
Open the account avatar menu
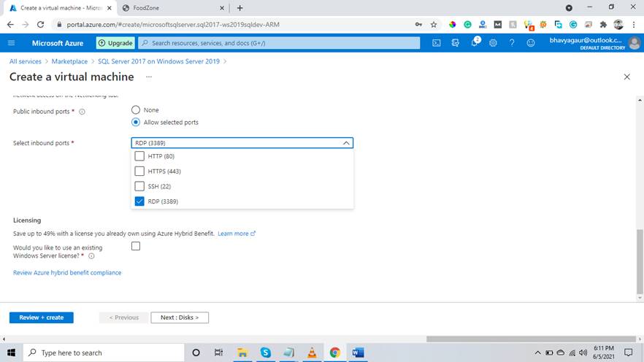(x=634, y=42)
